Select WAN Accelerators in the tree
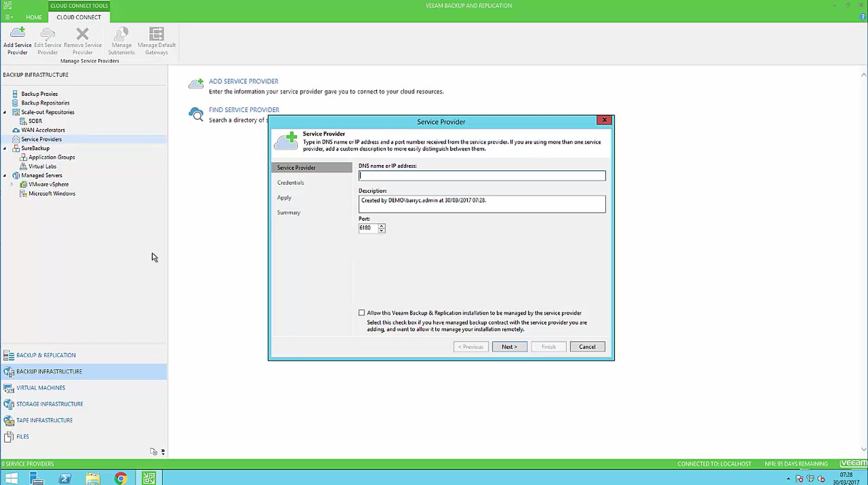The image size is (868, 485). pos(43,130)
